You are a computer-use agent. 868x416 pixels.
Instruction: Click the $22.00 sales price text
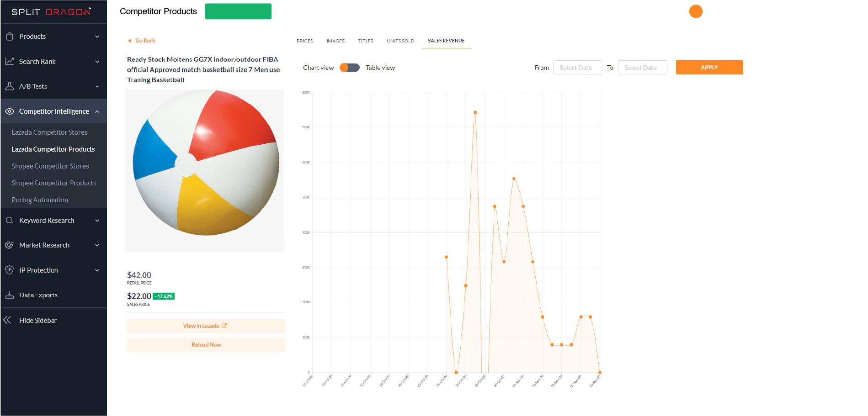click(139, 296)
